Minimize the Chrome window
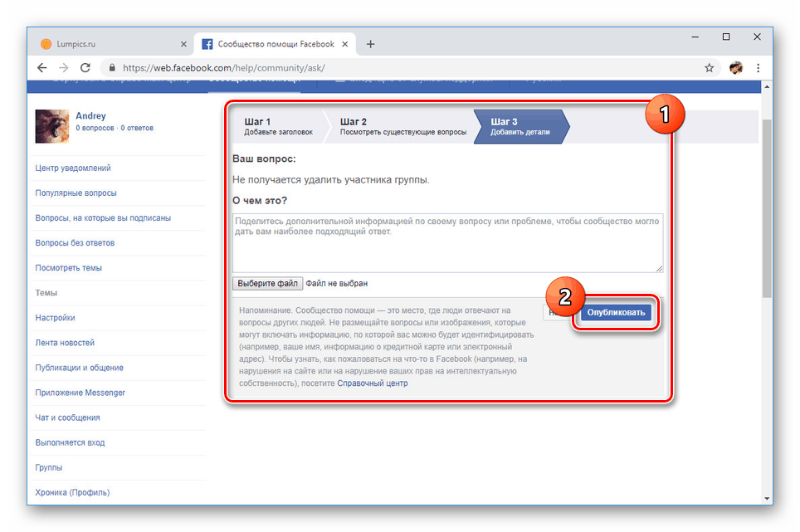The image size is (800, 532). (695, 37)
